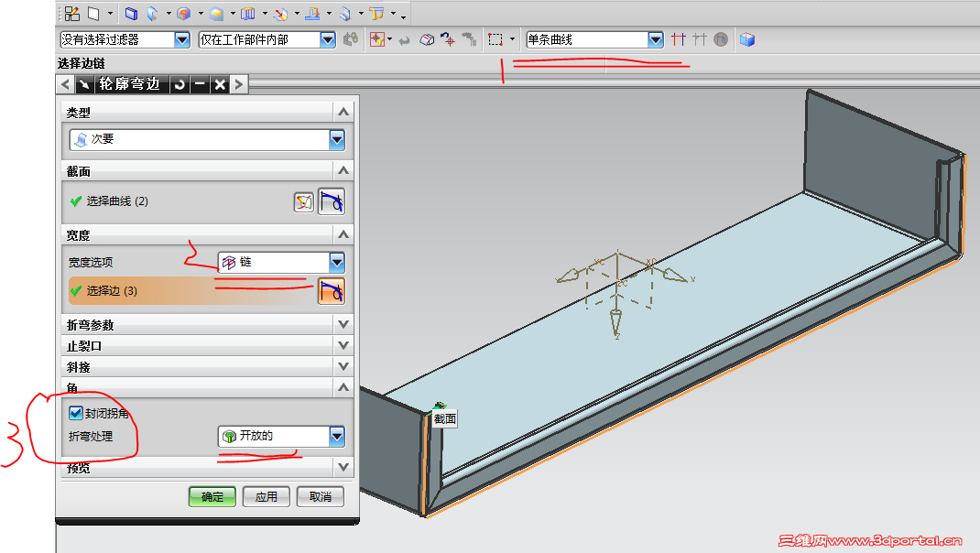Collapse the 角 section
This screenshot has width=980, height=553.
(343, 387)
